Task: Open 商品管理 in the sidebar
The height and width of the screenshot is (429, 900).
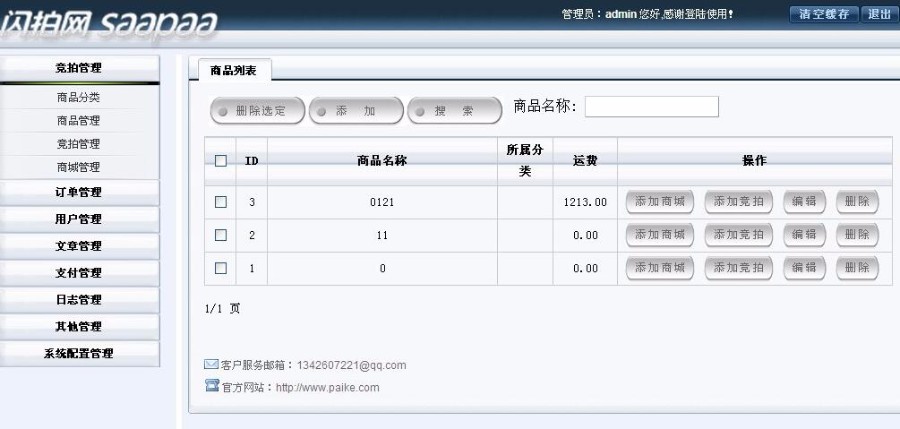Action: click(79, 121)
